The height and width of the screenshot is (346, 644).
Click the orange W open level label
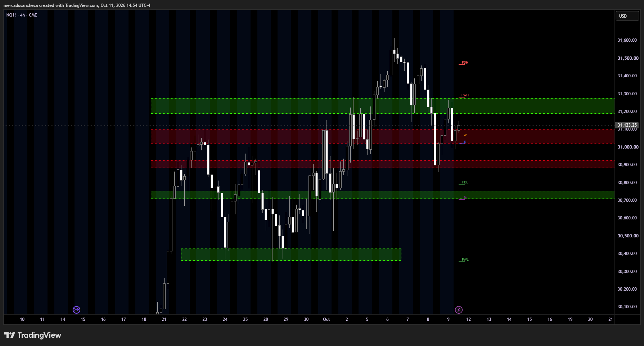click(465, 135)
